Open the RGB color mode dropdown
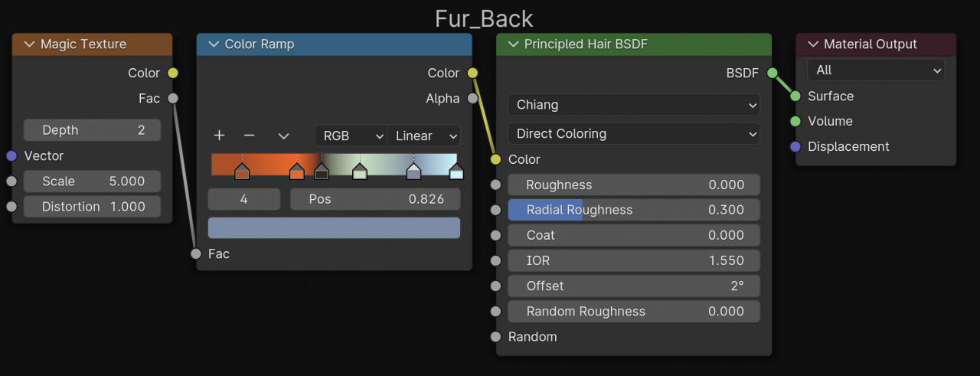 (x=351, y=136)
